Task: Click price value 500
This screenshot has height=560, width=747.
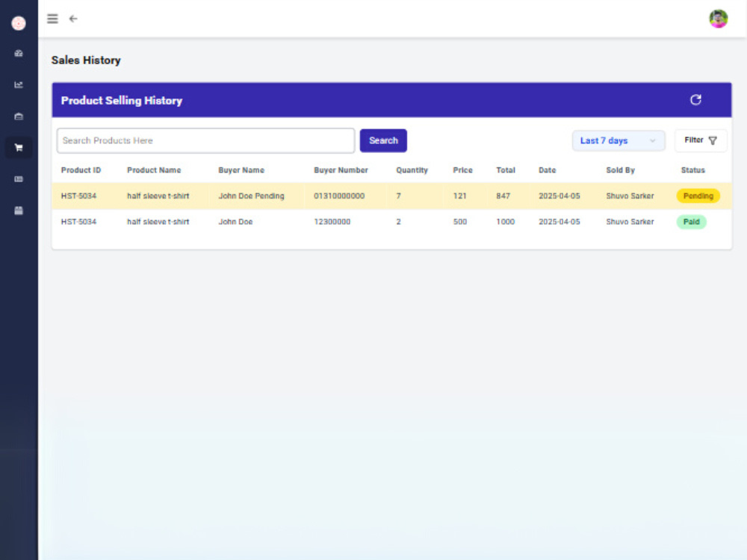Action: [x=459, y=222]
